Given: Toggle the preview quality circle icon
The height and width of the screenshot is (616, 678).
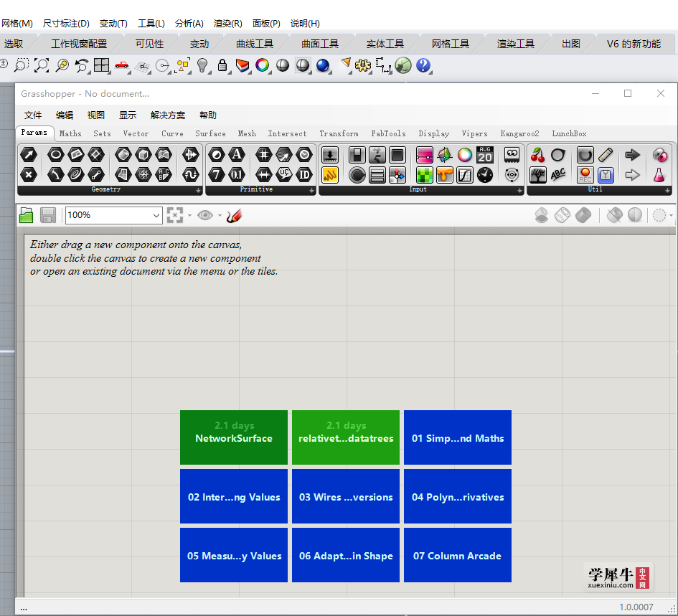Looking at the screenshot, I should [x=659, y=215].
